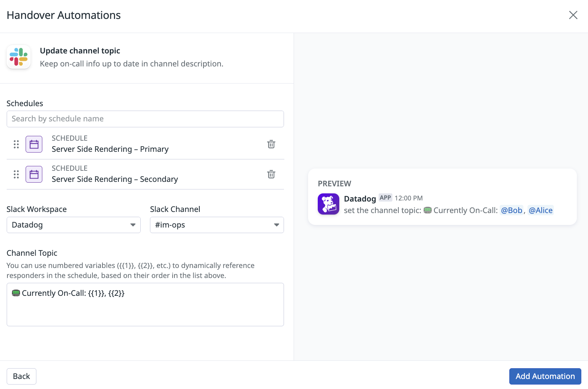Close the Handover Automations dialog
Screen dimensions: 588x389
click(573, 15)
